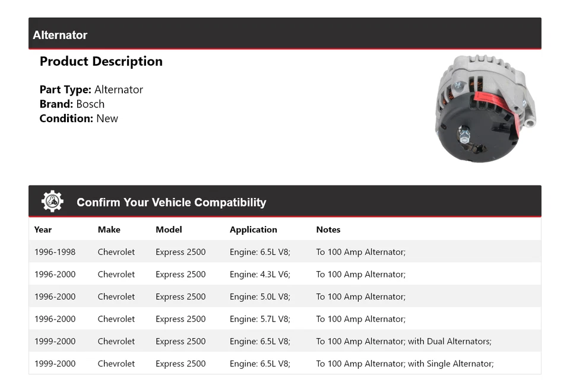Open the alternator product image

pos(485,108)
